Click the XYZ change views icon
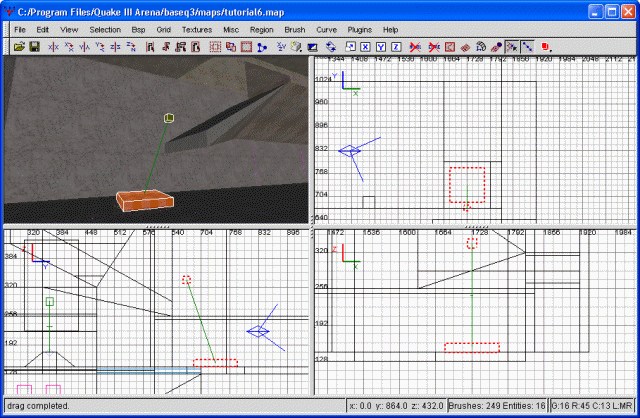 pyautogui.click(x=281, y=47)
